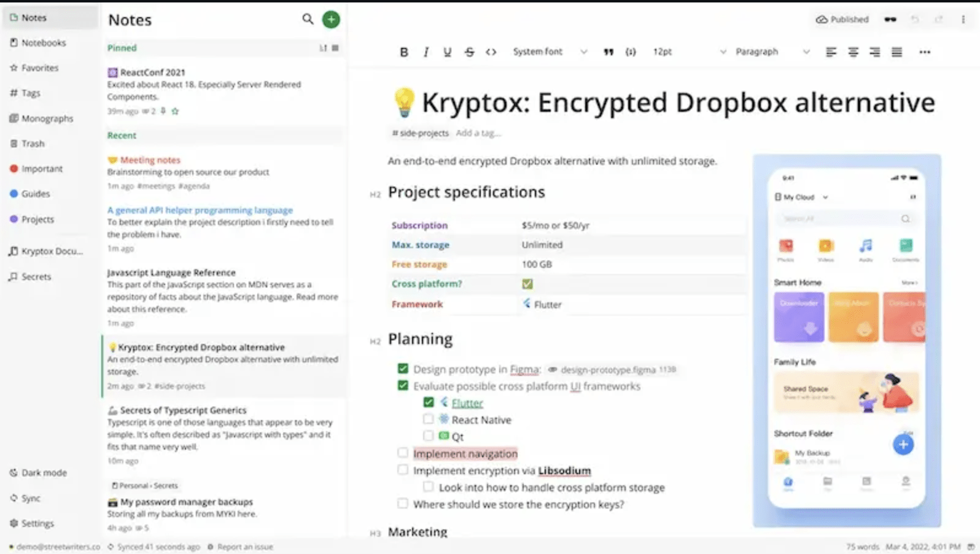Open the Kryptox Docu... notebook shortcut

[49, 251]
